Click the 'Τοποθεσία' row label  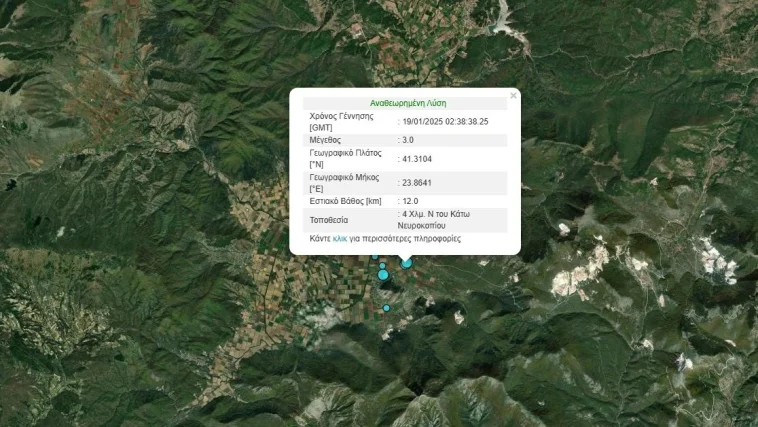[331, 220]
